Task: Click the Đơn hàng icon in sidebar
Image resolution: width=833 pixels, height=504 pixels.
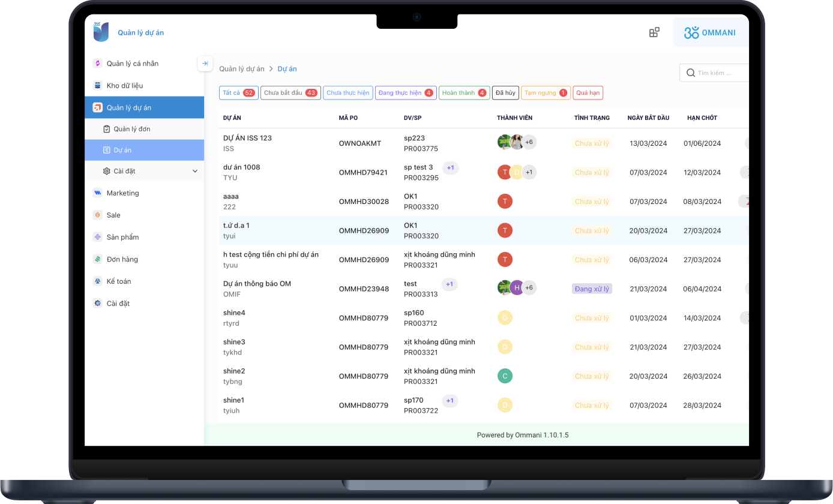Action: tap(98, 259)
